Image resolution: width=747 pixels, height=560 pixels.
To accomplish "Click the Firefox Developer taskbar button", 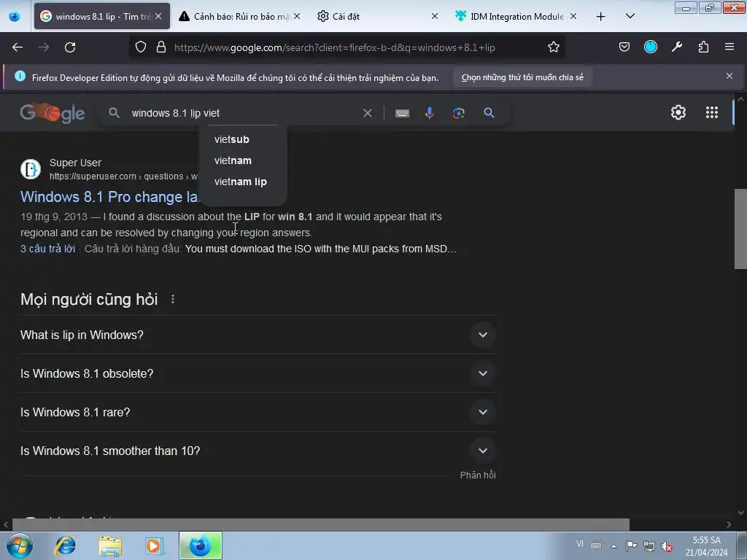I will [201, 545].
